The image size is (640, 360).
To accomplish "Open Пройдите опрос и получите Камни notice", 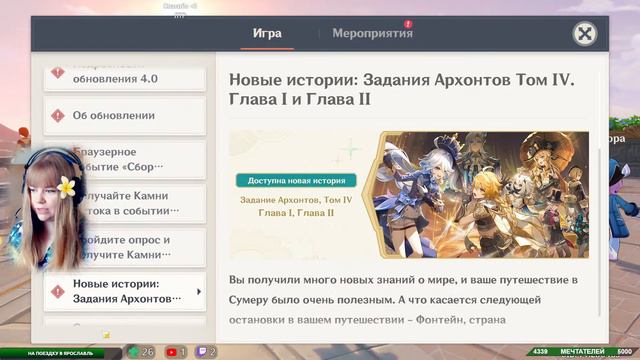I will (124, 248).
